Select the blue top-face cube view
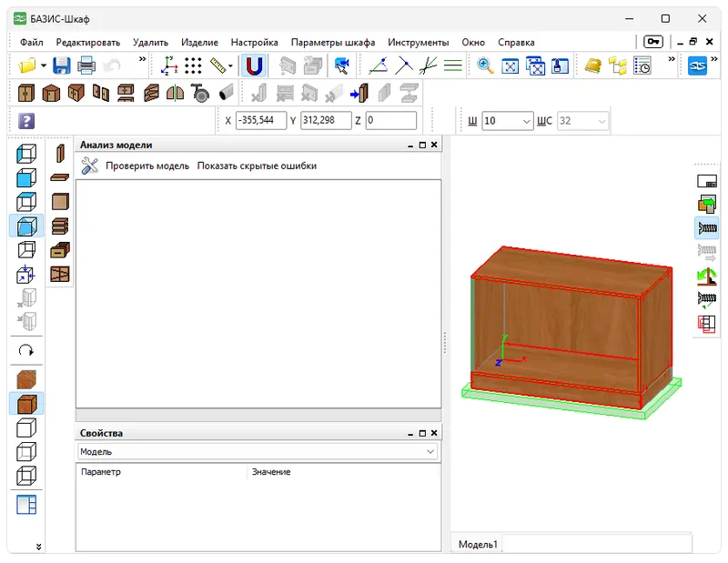728x563 pixels. pyautogui.click(x=26, y=202)
